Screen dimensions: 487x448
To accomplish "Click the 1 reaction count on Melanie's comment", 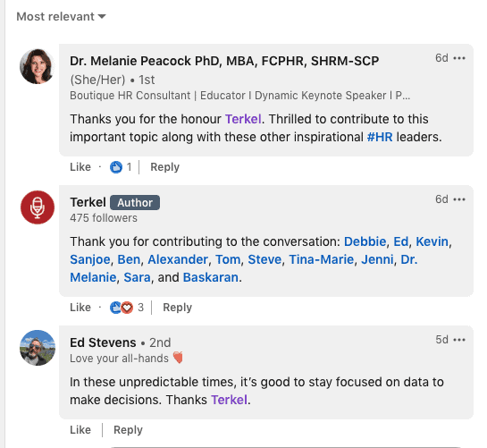I will [129, 167].
